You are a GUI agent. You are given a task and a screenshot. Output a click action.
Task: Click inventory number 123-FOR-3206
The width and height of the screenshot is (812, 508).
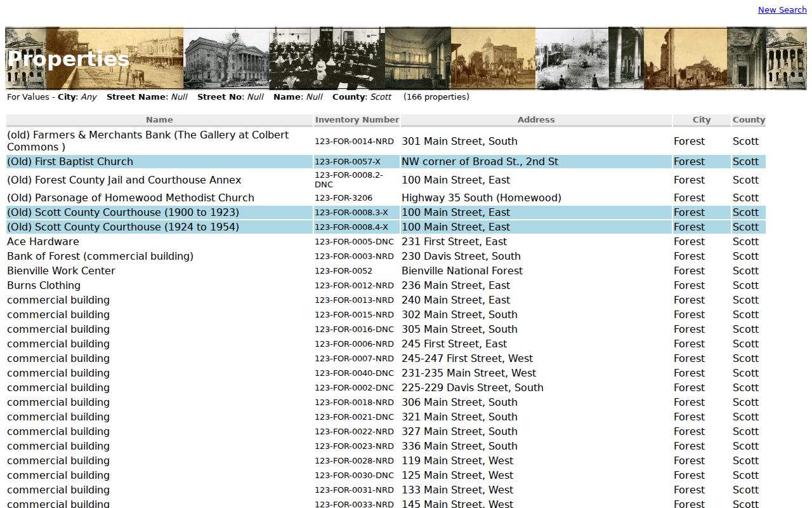click(x=344, y=197)
